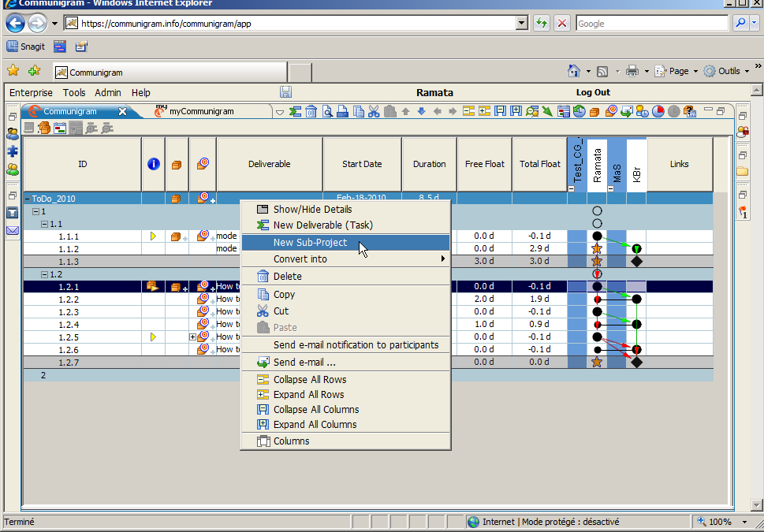
Task: Collapse the tree node labeled 1
Action: (x=35, y=211)
